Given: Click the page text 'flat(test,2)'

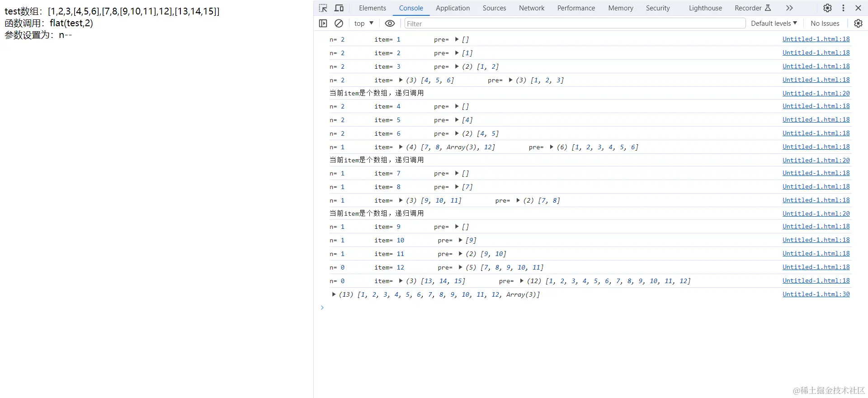Looking at the screenshot, I should (71, 23).
